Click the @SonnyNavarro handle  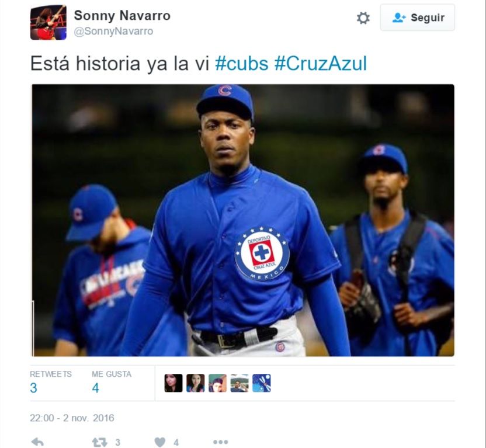[x=113, y=32]
